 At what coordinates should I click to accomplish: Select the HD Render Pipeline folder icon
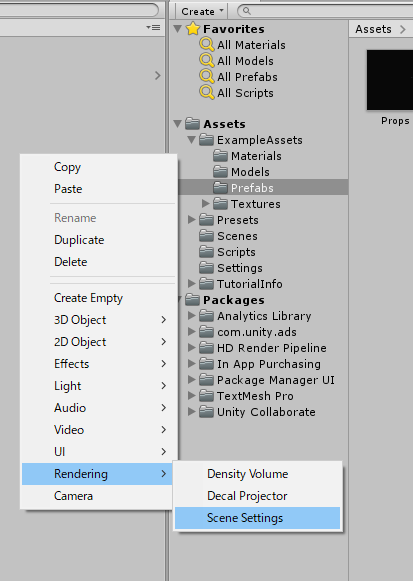[x=206, y=347]
